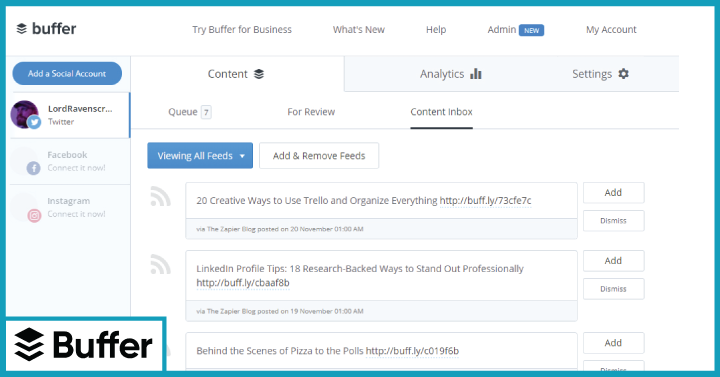Click Facebook Connect it now! entry
This screenshot has width=720, height=377.
pos(70,162)
